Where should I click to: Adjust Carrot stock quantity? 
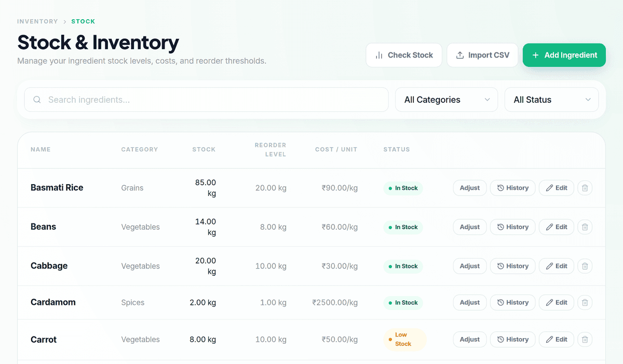coord(470,340)
